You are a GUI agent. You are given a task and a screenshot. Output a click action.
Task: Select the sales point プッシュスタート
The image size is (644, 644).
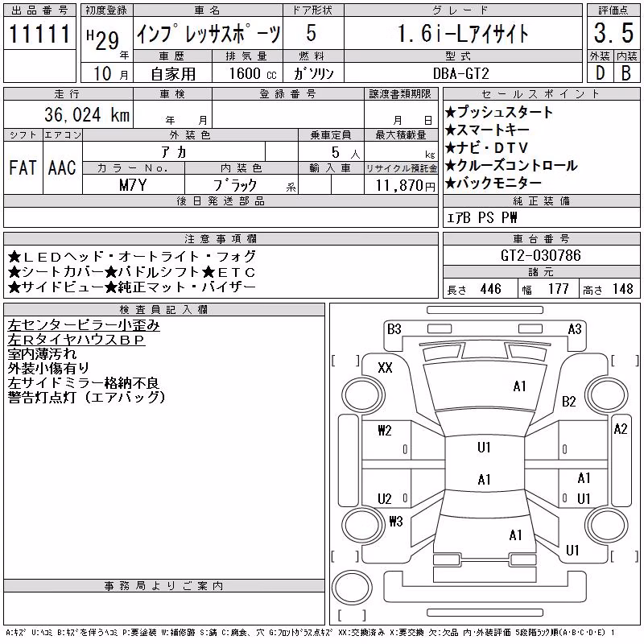pyautogui.click(x=499, y=112)
